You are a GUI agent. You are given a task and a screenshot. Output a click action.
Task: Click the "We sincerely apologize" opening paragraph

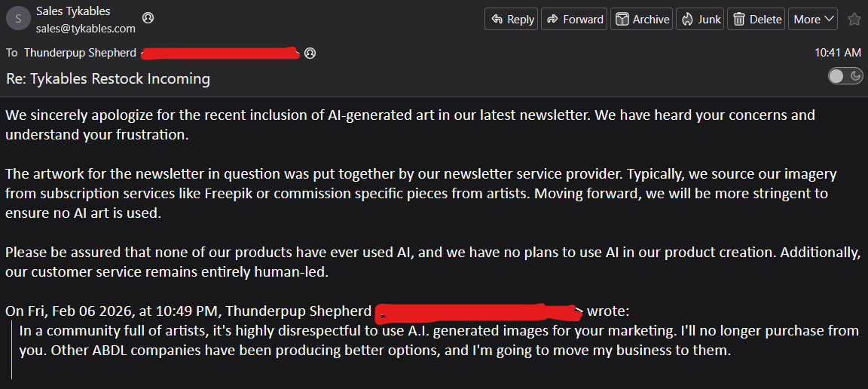pyautogui.click(x=410, y=125)
